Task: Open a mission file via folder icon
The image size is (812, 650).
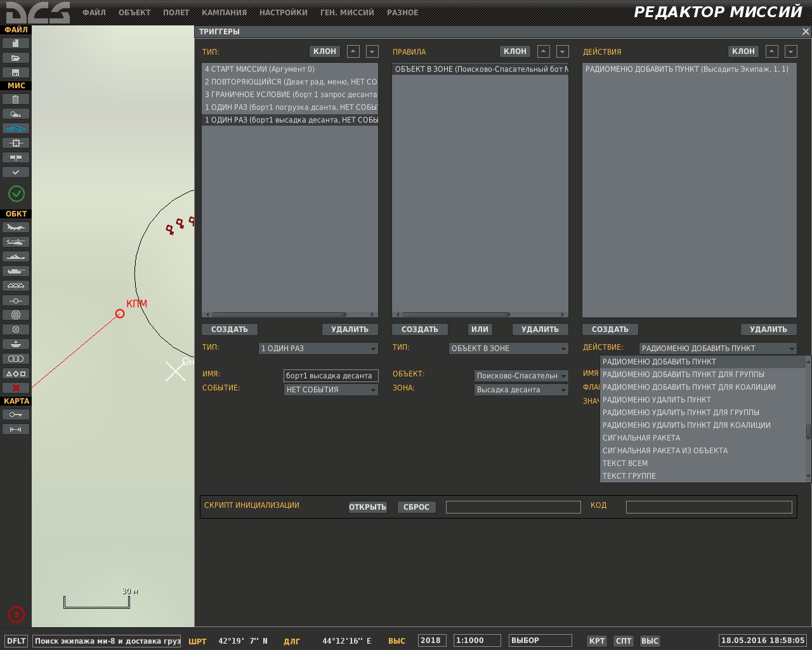Action: tap(16, 58)
